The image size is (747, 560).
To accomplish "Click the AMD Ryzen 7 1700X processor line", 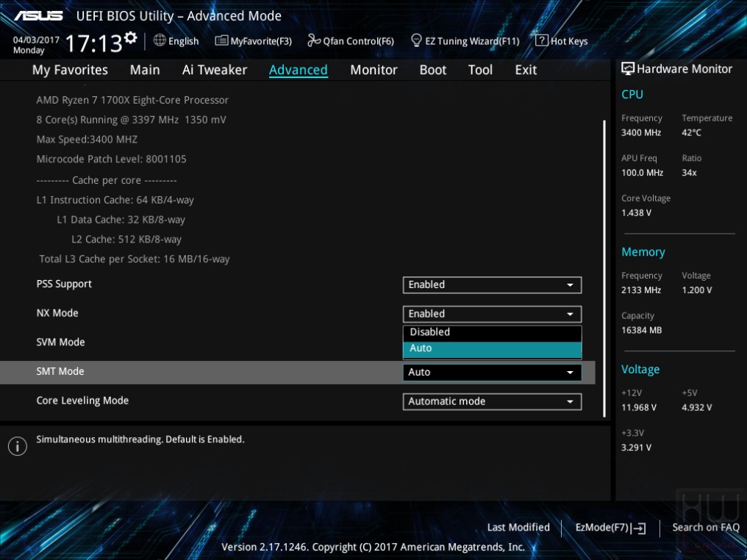I will pyautogui.click(x=132, y=100).
